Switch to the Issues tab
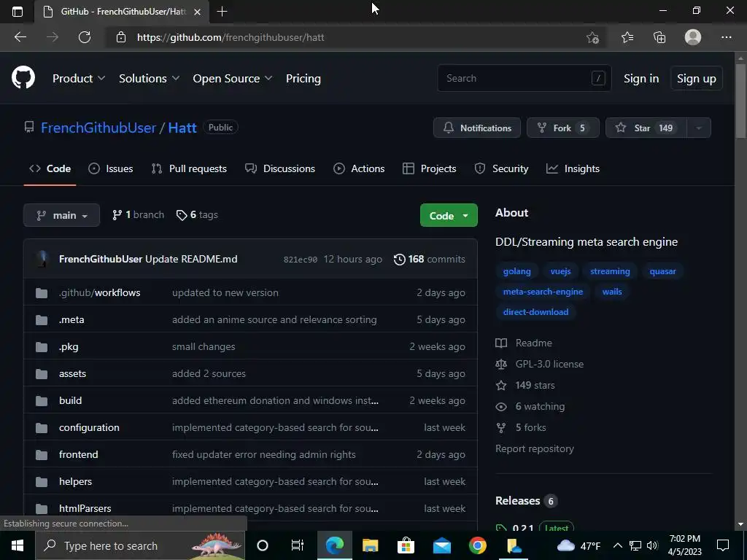747x560 pixels. (x=111, y=168)
